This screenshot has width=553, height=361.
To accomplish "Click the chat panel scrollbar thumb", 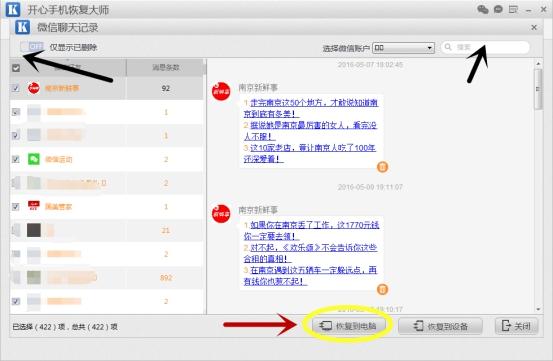I will click(x=538, y=89).
